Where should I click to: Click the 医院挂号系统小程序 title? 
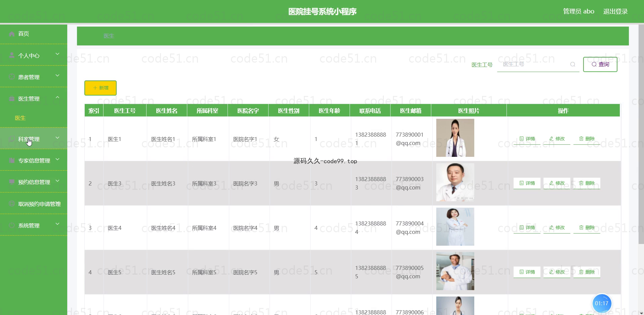322,11
